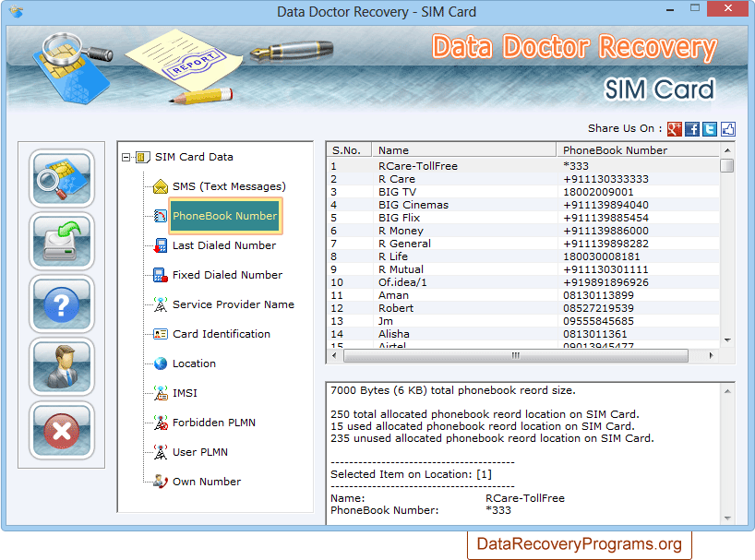Click the SIM Card Data root chip icon
This screenshot has width=755, height=560.
coord(142,158)
